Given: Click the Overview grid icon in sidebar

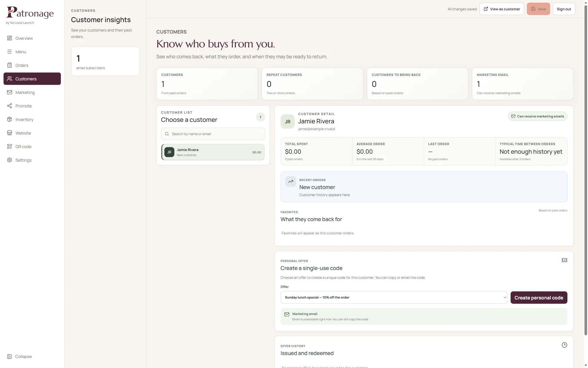Looking at the screenshot, I should coord(9,38).
